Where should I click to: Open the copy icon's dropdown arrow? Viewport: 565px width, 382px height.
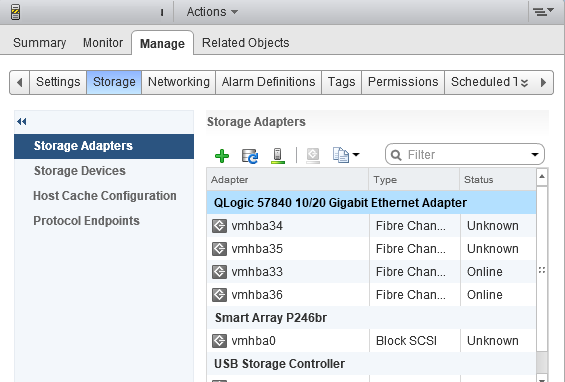(356, 155)
